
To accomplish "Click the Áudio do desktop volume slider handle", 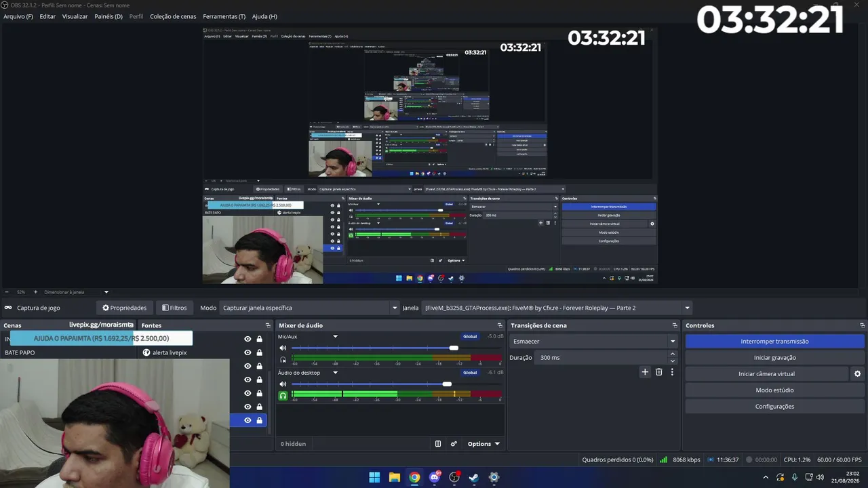I will tap(447, 384).
